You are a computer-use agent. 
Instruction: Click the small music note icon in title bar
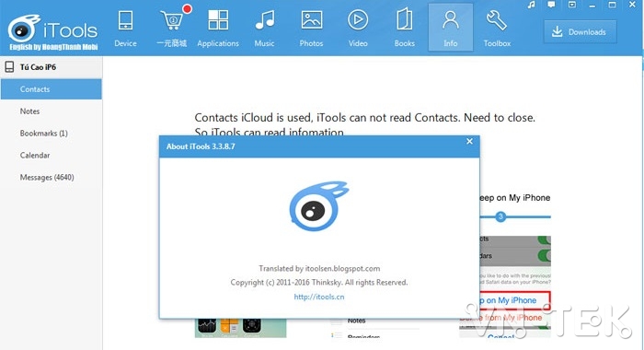532,5
